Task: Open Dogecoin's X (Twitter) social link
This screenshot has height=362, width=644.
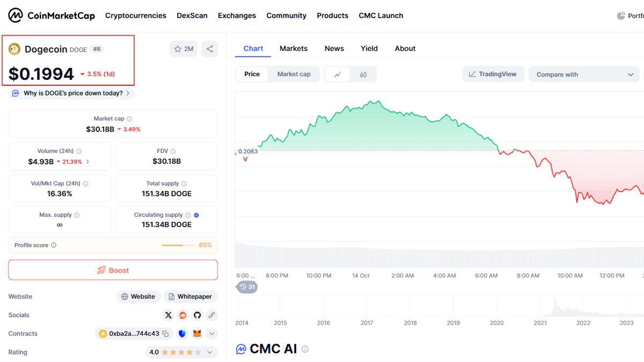Action: 169,315
